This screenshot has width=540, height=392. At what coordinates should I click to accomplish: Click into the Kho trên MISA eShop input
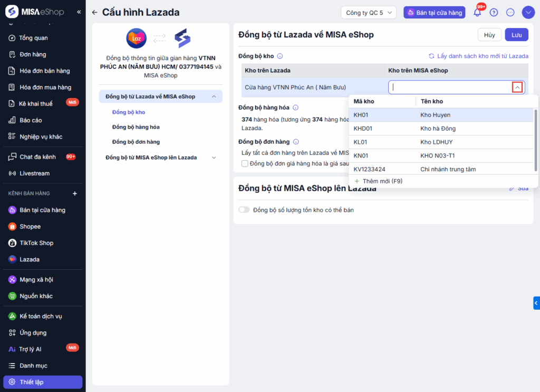tap(450, 87)
